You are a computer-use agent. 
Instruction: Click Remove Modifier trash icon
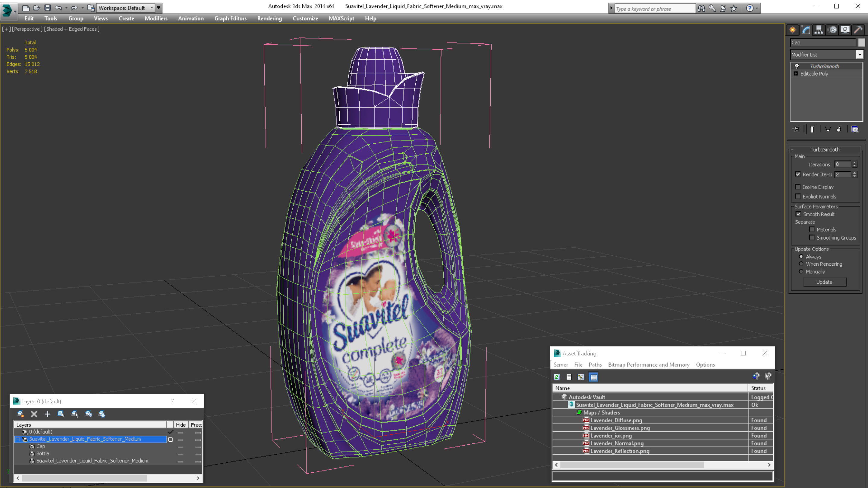point(839,129)
